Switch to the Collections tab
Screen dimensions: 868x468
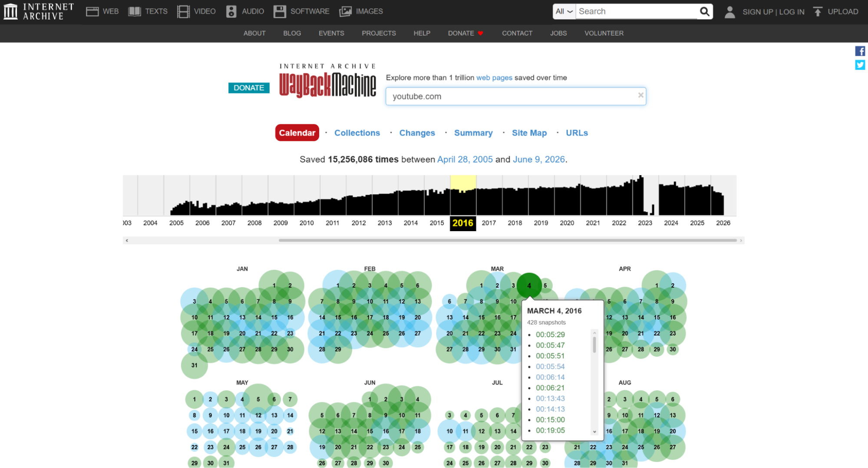[x=357, y=133]
